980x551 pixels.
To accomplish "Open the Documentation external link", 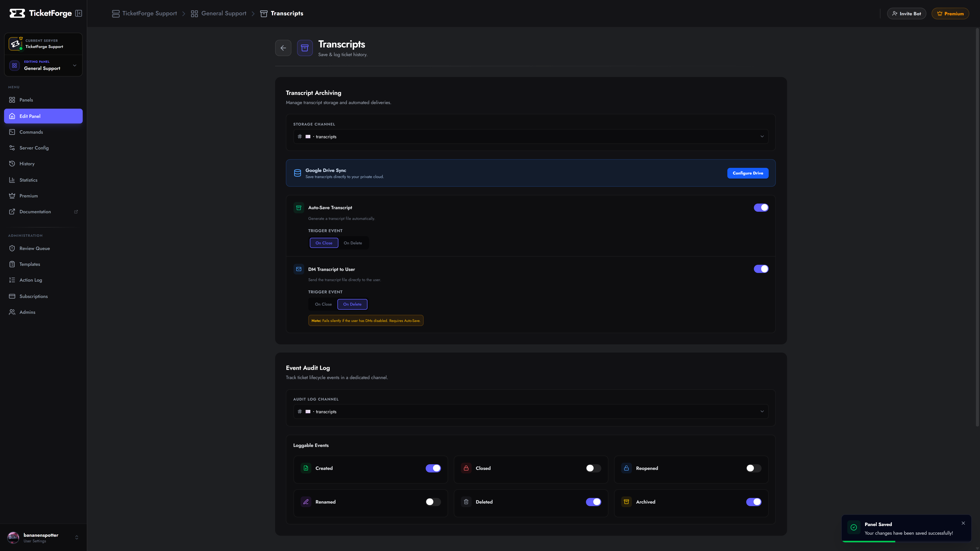I will pyautogui.click(x=43, y=212).
